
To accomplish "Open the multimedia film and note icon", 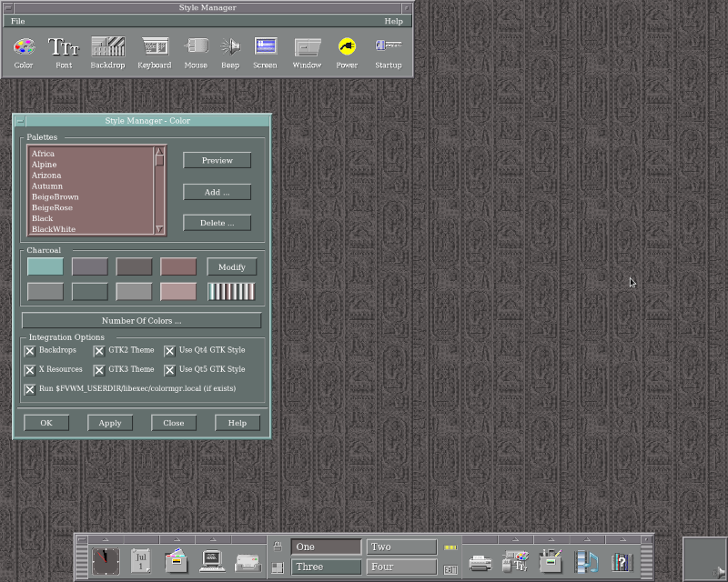I will click(x=586, y=561).
